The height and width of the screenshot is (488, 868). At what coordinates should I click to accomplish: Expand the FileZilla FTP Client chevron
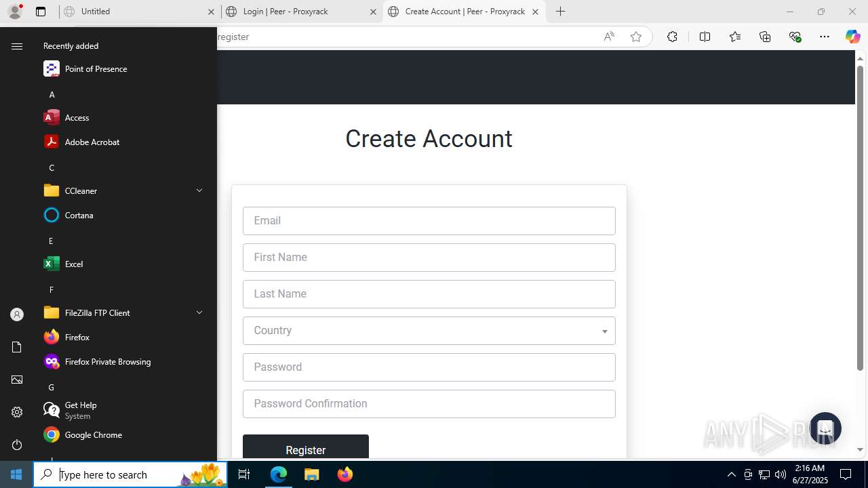coord(199,313)
